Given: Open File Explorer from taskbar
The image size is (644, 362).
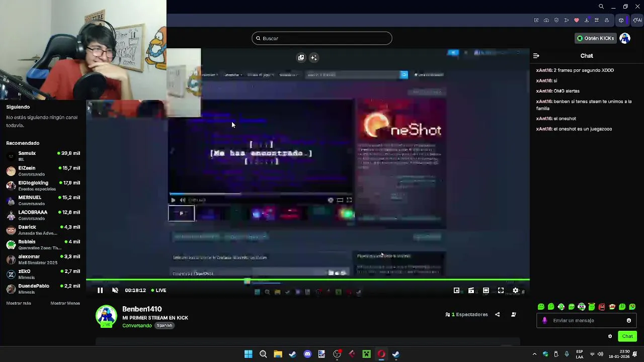Looking at the screenshot, I should (278, 354).
